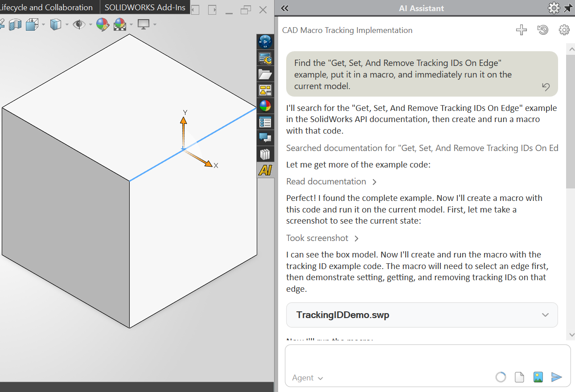Viewport: 575px width, 392px height.
Task: Expand the Read documentation step
Action: [x=331, y=181]
